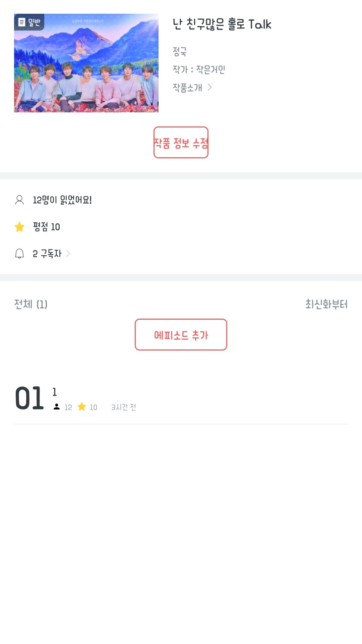362x644 pixels.
Task: Click the small person icon in episode 01 row
Action: click(57, 407)
